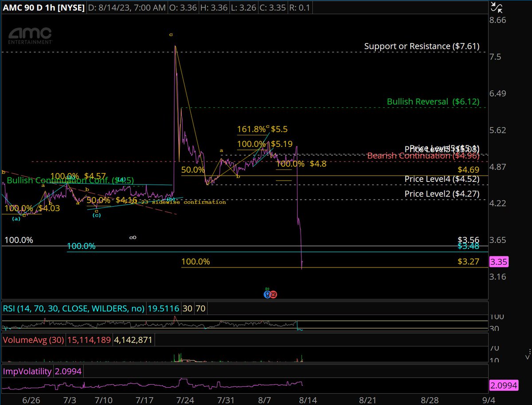This screenshot has height=405, width=532.
Task: Click the AMC 90 D 1h [NYSE] title
Action: [44, 8]
